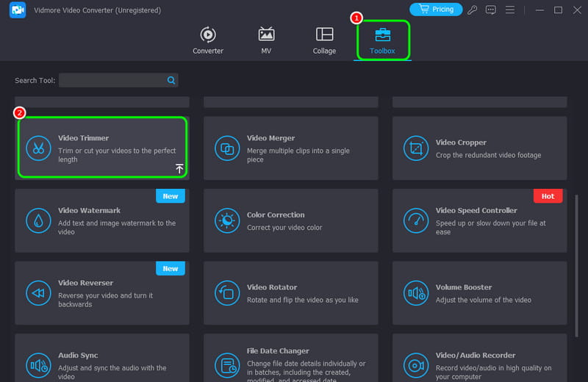Switch to the Converter tab

[x=208, y=40]
